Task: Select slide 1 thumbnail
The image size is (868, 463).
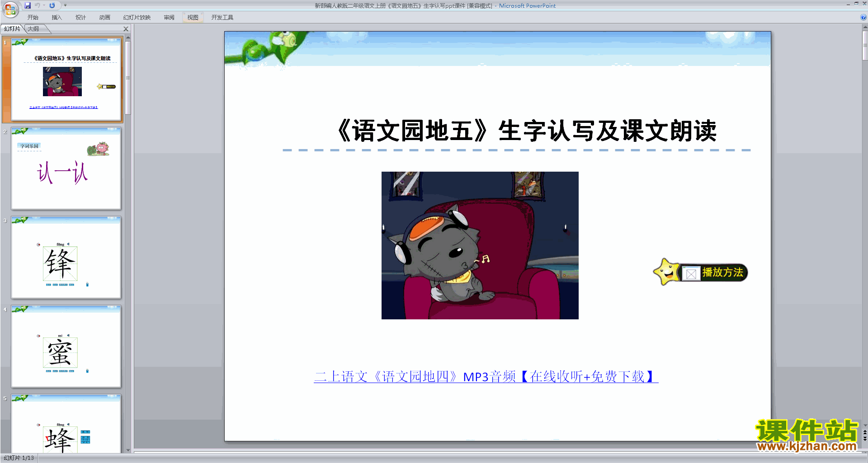Action: [66, 80]
